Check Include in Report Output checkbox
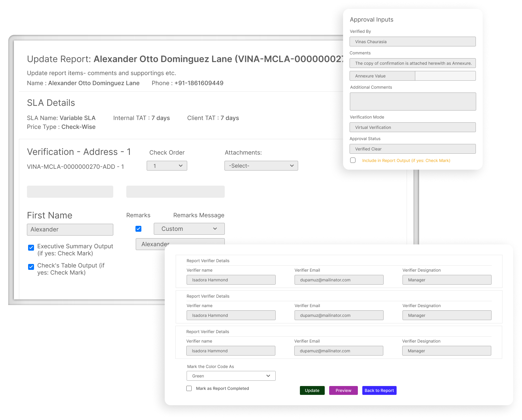 (353, 160)
